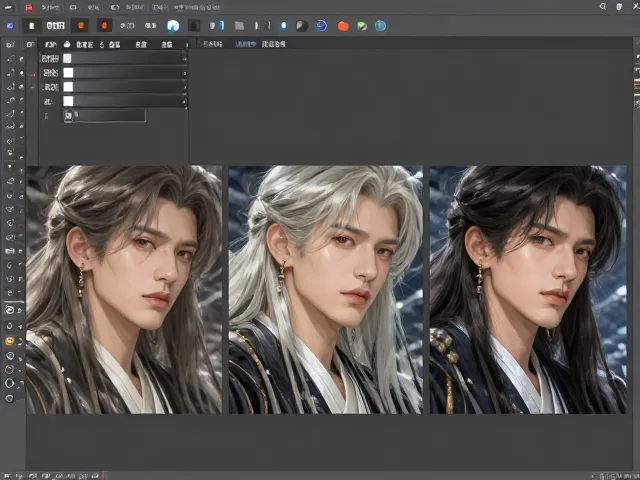Click the orange square toolbar icon
Screen dimensions: 640x480
coord(80,25)
